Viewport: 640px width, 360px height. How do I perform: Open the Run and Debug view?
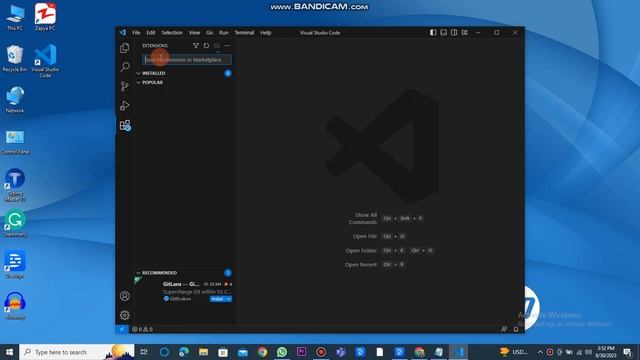pyautogui.click(x=125, y=106)
